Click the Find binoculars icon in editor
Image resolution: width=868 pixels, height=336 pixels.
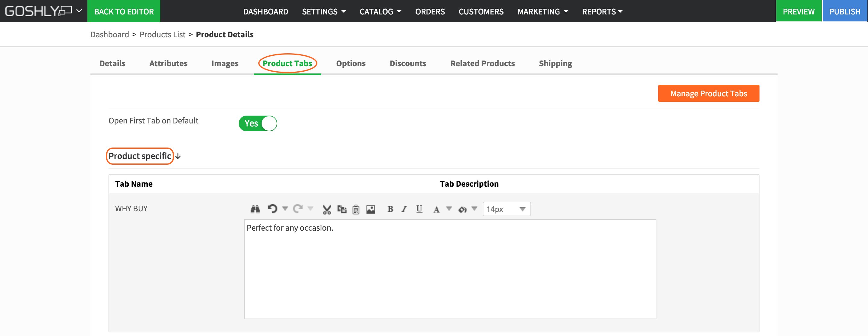[x=255, y=209]
